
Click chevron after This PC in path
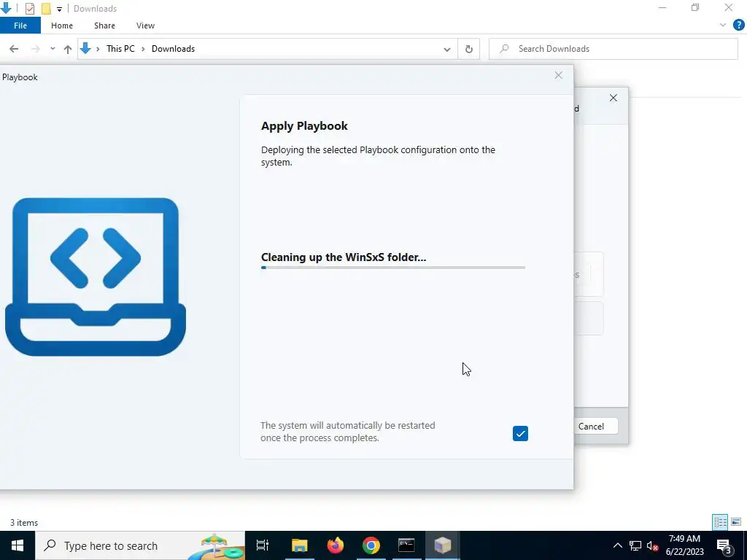[x=143, y=49]
